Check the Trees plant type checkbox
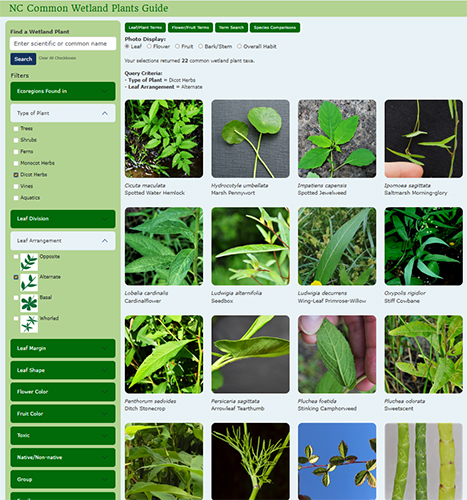 (16, 129)
